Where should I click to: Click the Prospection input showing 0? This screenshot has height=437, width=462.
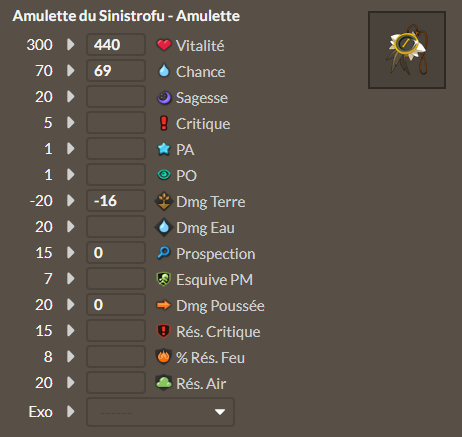[116, 252]
